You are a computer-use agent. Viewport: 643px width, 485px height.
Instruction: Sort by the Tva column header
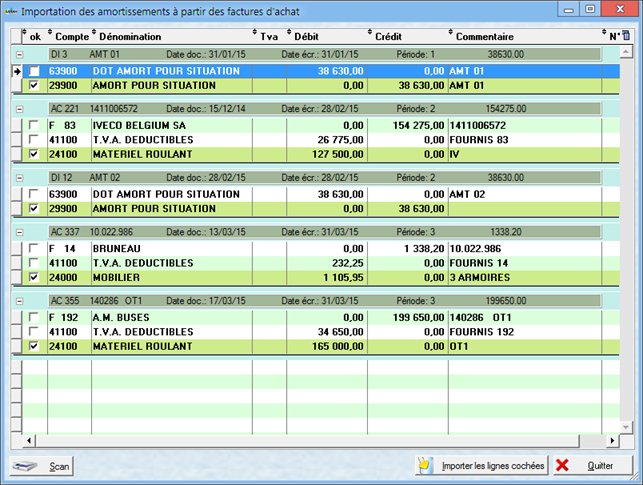269,36
